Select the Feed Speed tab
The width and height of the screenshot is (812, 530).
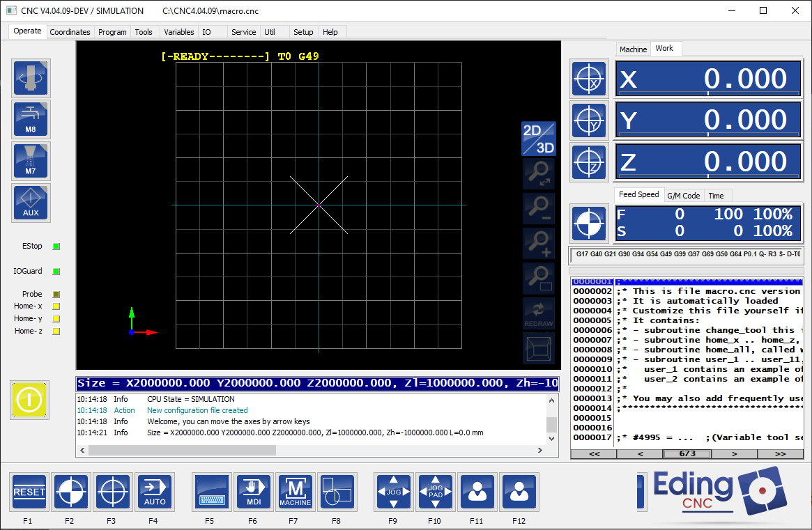(x=639, y=194)
